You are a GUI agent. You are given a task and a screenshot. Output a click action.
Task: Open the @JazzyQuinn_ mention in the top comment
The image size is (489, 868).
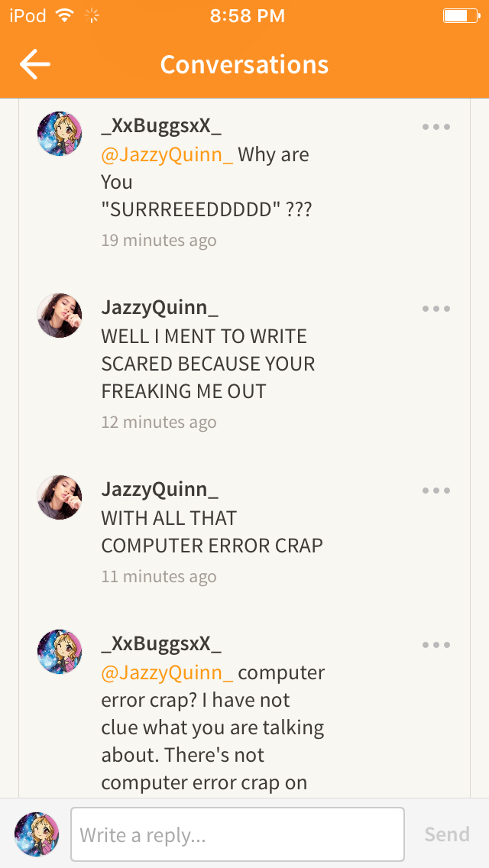[167, 155]
